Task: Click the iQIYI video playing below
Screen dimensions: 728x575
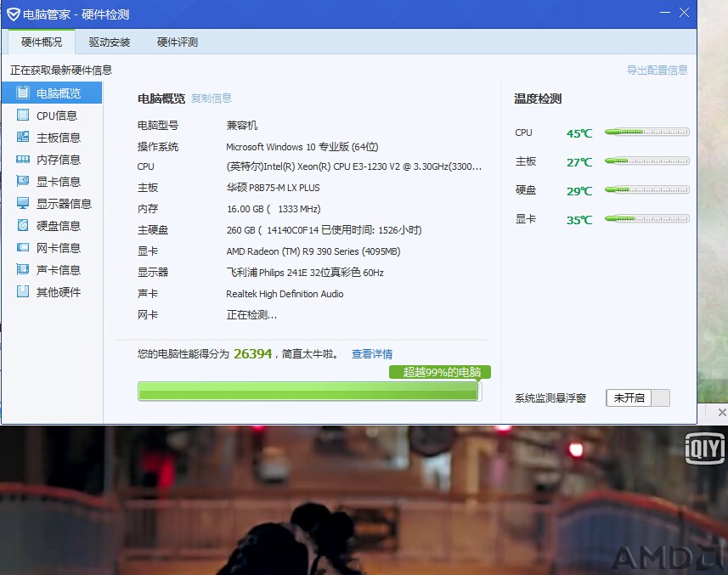Action: 364,500
